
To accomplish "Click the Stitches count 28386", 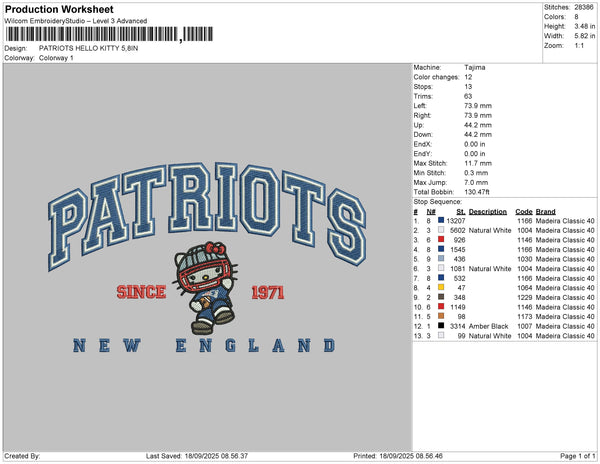I will (x=584, y=7).
